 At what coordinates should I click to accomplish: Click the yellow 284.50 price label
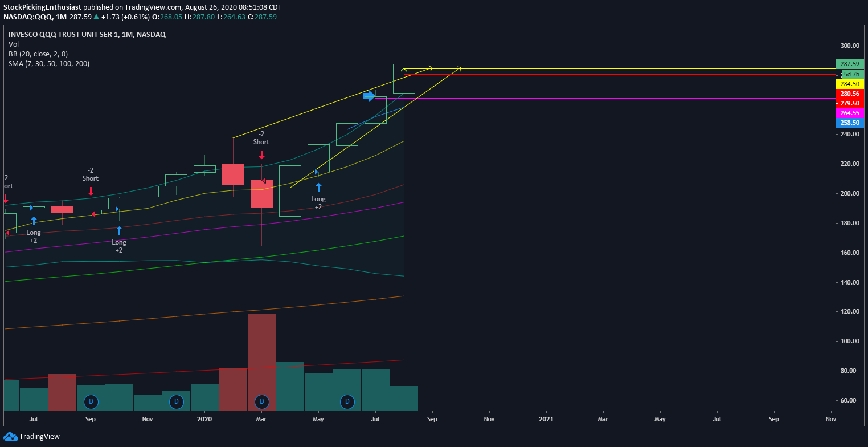click(850, 84)
